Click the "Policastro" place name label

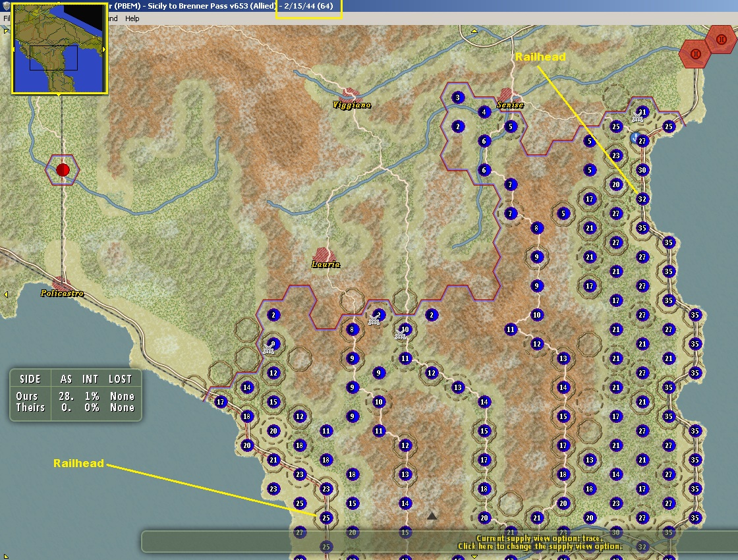(x=62, y=293)
